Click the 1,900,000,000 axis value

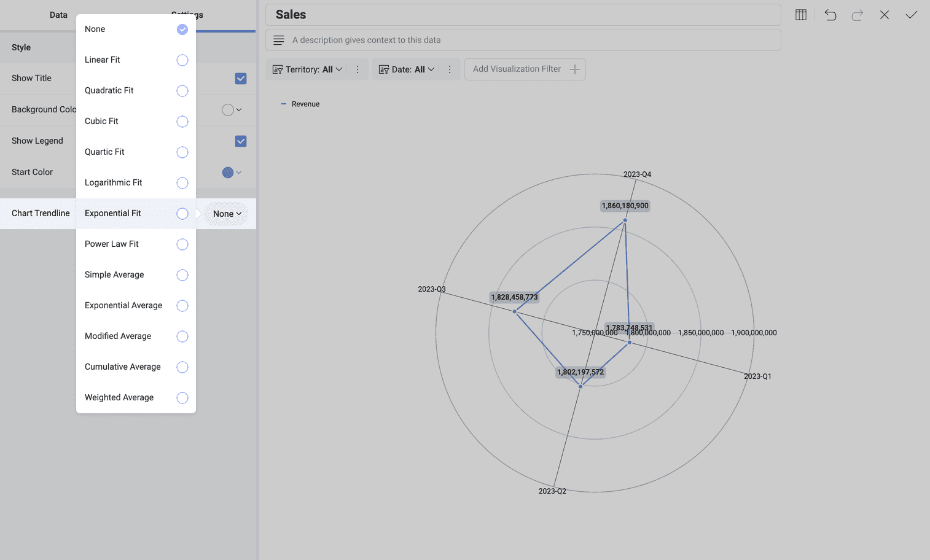754,333
